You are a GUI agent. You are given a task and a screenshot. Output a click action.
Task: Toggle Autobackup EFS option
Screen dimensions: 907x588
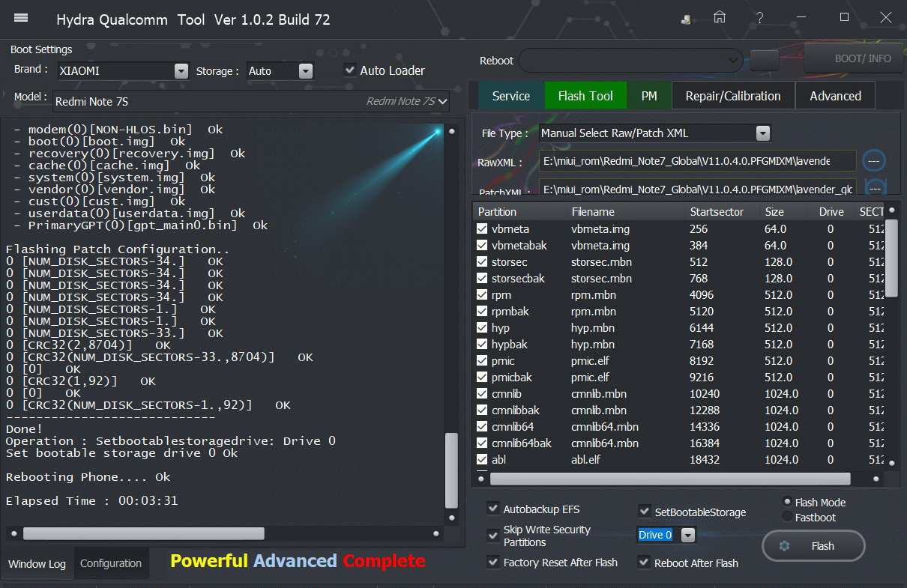point(492,509)
